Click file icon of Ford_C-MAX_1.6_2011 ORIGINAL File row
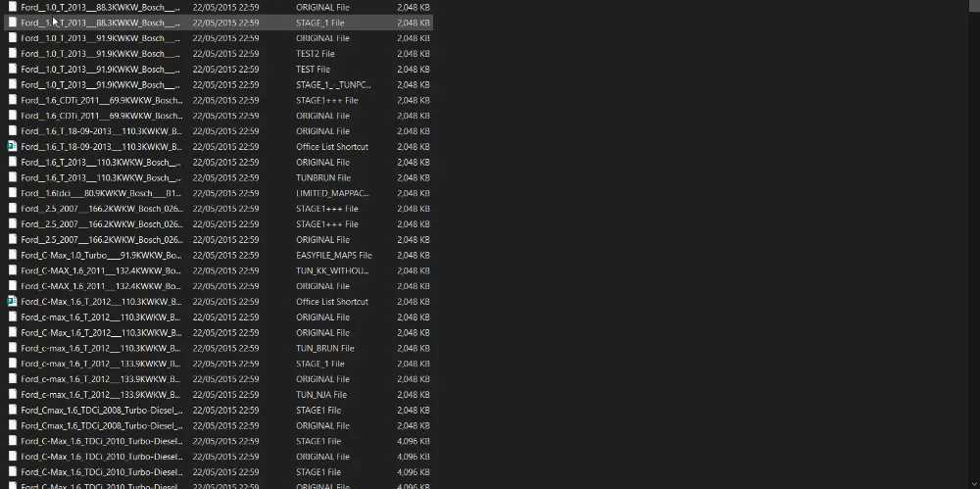980x489 pixels. click(12, 286)
